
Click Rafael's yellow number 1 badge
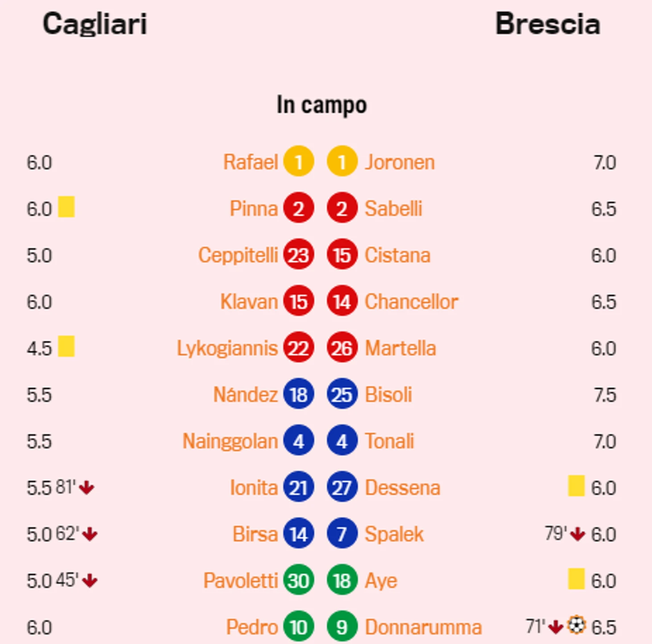click(298, 161)
